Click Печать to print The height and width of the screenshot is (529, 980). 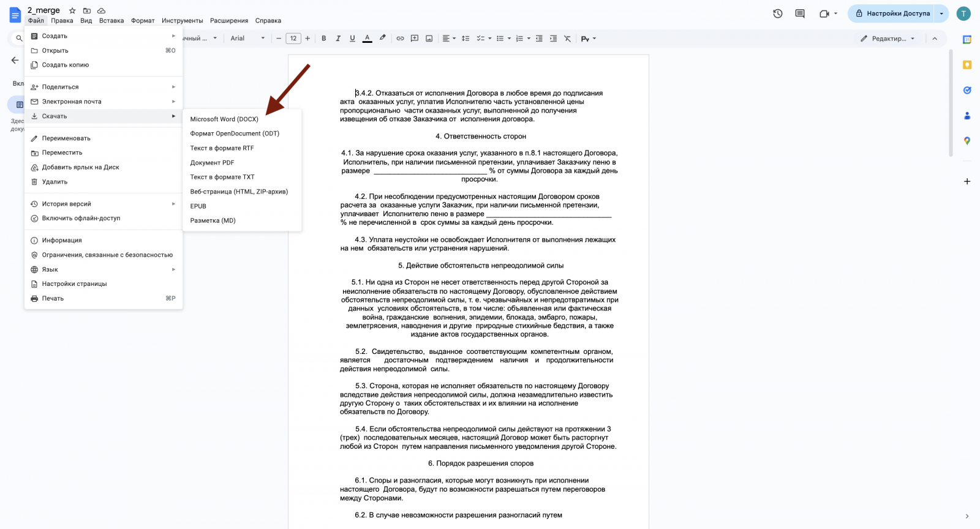(104, 299)
